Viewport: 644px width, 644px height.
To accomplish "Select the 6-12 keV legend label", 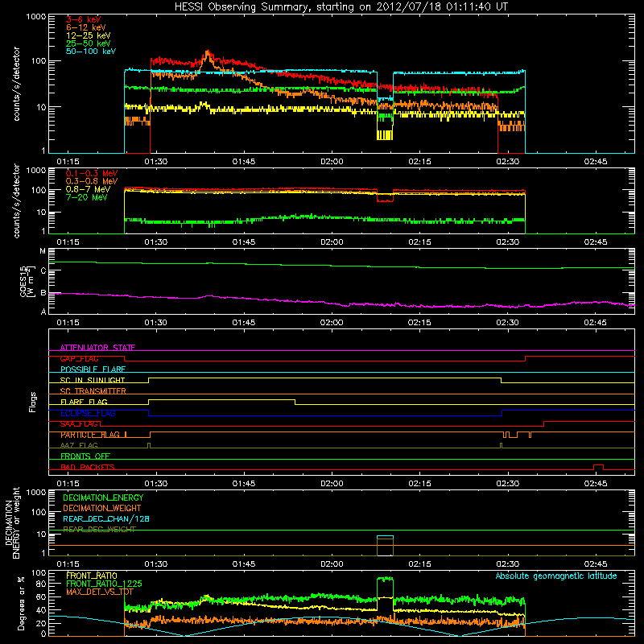I will point(86,27).
